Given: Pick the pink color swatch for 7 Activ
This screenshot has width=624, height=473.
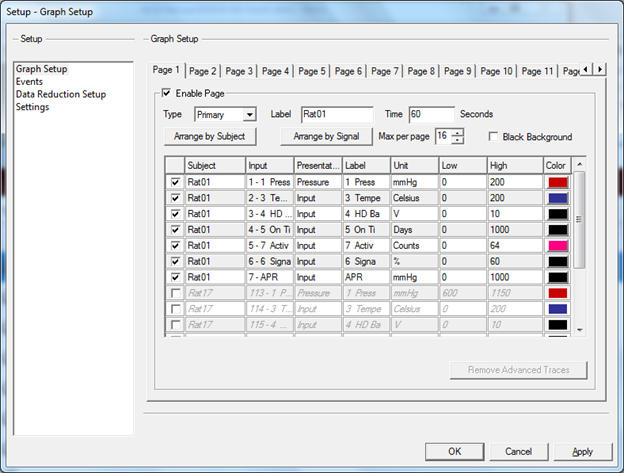Looking at the screenshot, I should point(558,245).
